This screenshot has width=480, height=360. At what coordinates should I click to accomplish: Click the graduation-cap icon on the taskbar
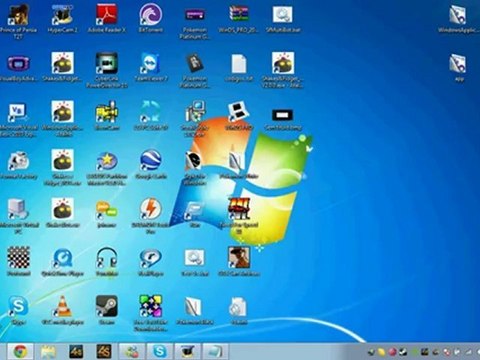click(x=188, y=352)
